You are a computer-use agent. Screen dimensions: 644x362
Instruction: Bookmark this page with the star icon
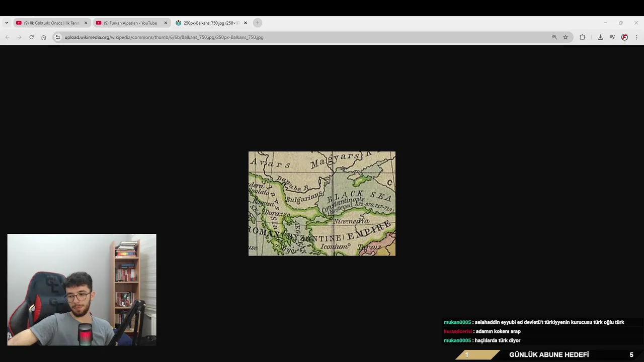pyautogui.click(x=566, y=37)
